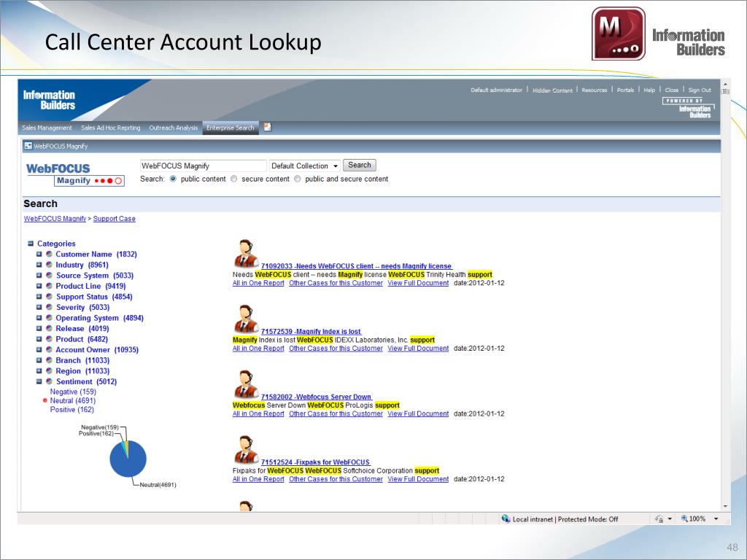
Task: Switch to the Enterprise Search tab
Action: 230,128
